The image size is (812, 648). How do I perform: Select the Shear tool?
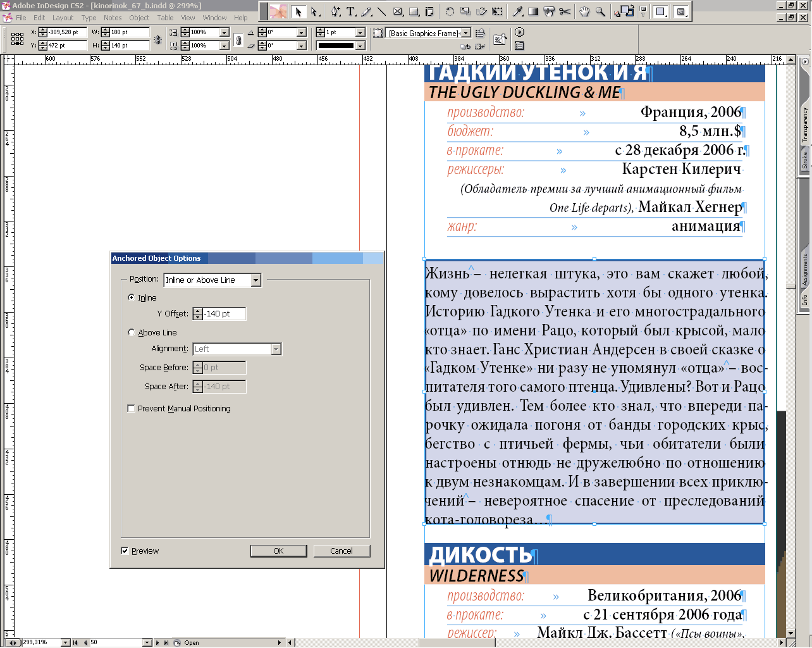[x=481, y=11]
